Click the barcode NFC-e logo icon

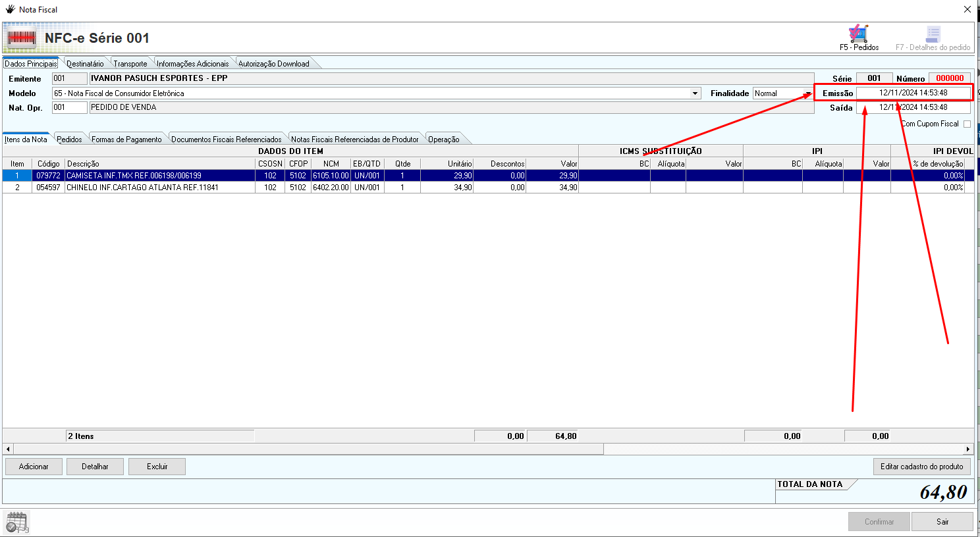tap(22, 38)
